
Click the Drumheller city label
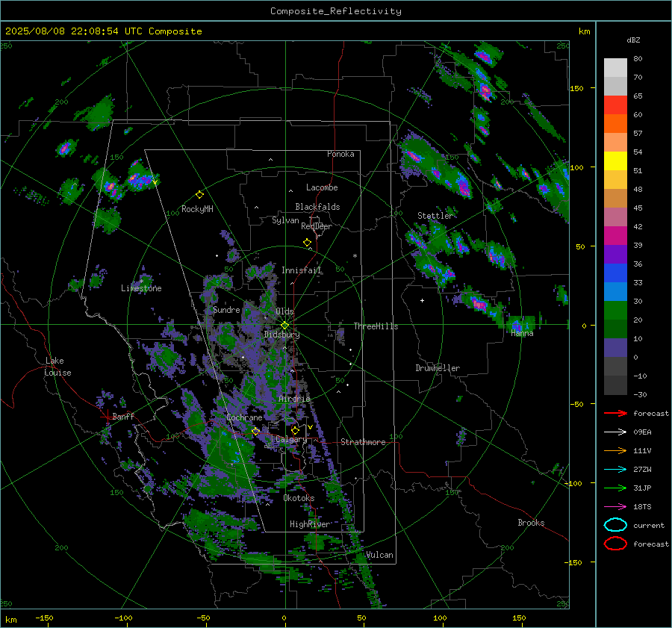coord(438,368)
